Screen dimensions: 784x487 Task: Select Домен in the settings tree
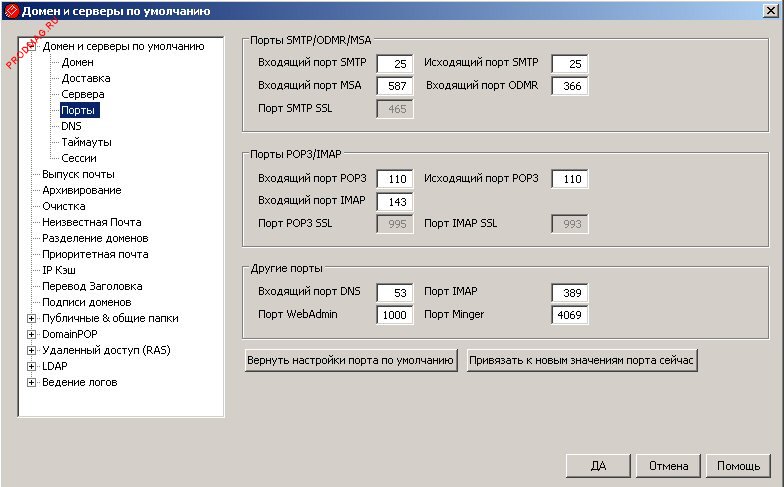tap(77, 62)
